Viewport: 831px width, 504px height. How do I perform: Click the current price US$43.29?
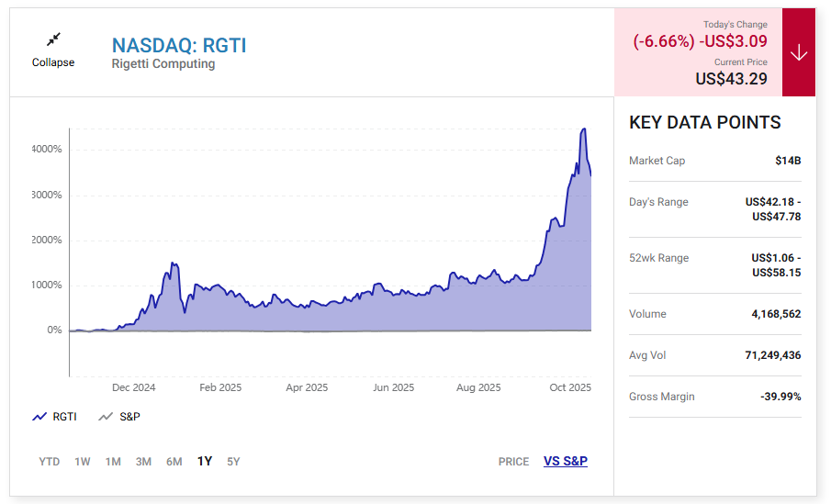coord(731,79)
